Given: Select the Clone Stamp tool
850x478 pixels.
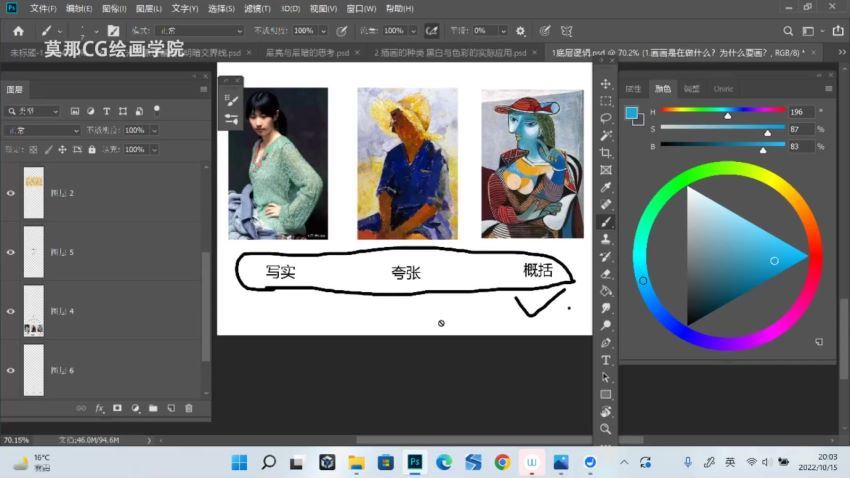Looking at the screenshot, I should [606, 239].
